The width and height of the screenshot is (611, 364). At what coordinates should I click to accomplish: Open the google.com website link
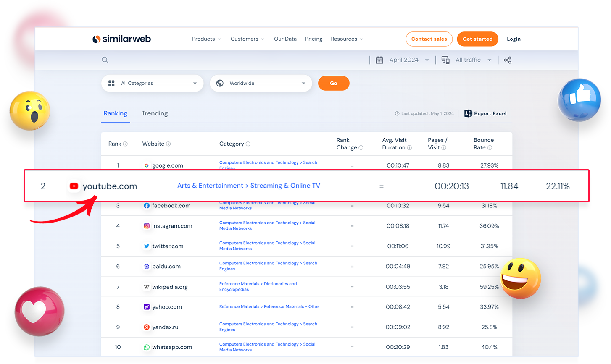tap(168, 165)
